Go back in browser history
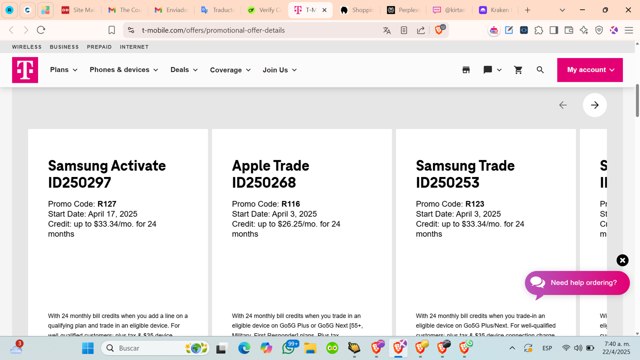This screenshot has width=640, height=360. point(11,30)
